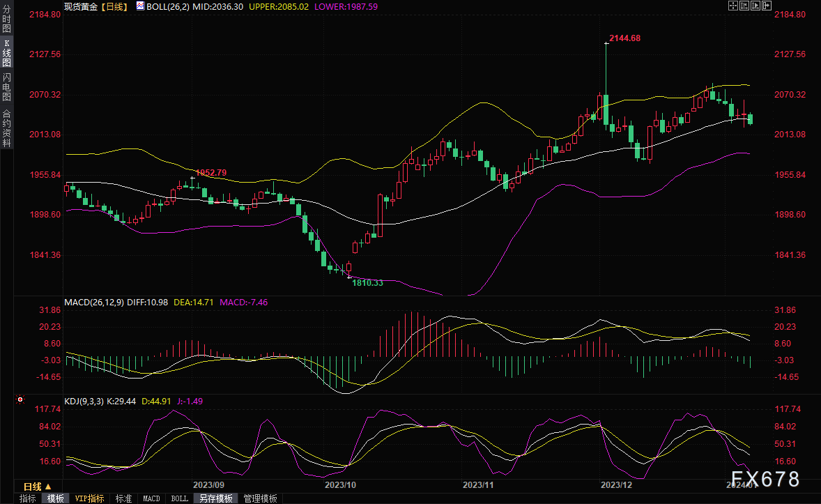
Task: Click the 现货黄金【日线】 chart title
Action: click(97, 6)
